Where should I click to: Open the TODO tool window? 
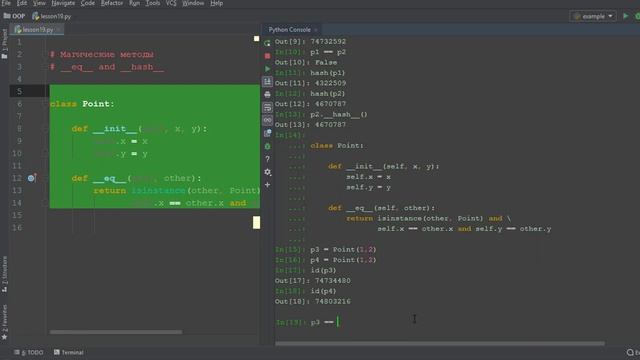(29, 352)
